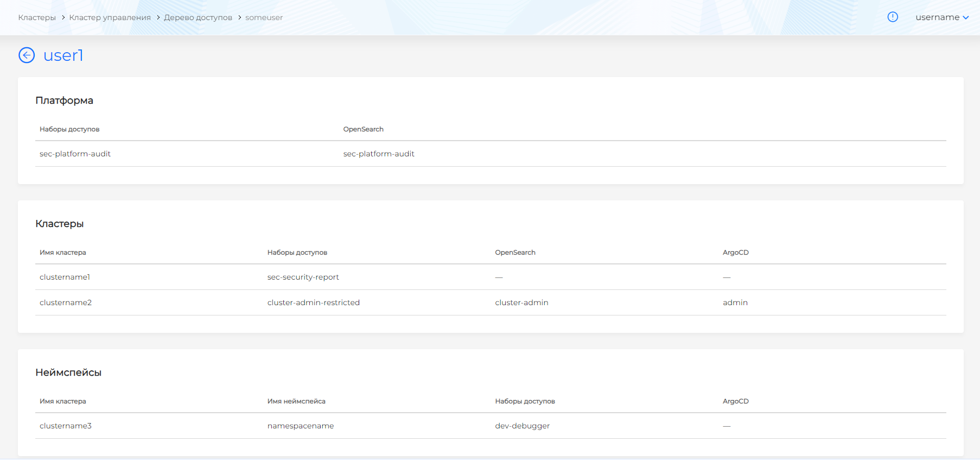Click the sec-security-report access set
The width and height of the screenshot is (980, 461).
(x=303, y=277)
